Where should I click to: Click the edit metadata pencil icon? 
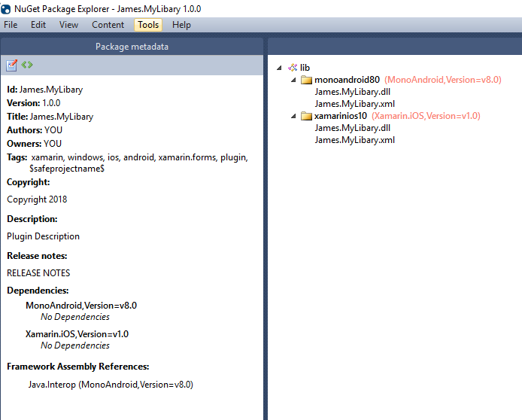(11, 65)
